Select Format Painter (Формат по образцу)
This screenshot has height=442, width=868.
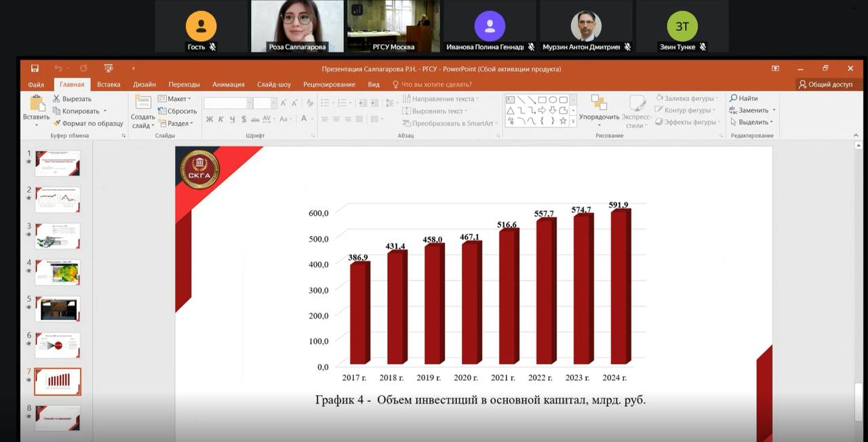[57, 123]
